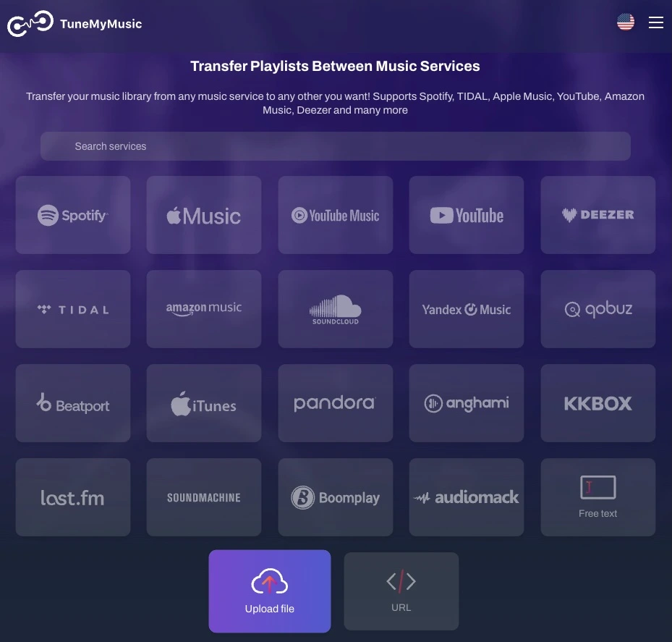Choose the Beatport tile
This screenshot has width=672, height=642.
(73, 403)
